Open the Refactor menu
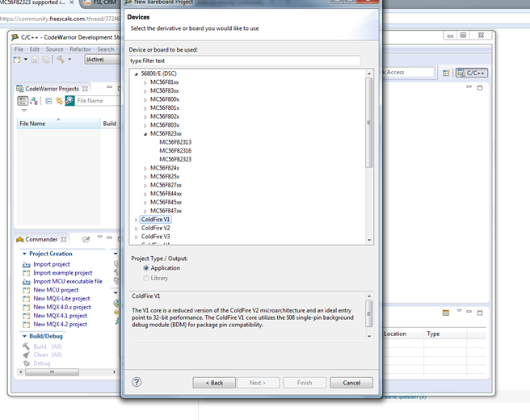 (80, 49)
